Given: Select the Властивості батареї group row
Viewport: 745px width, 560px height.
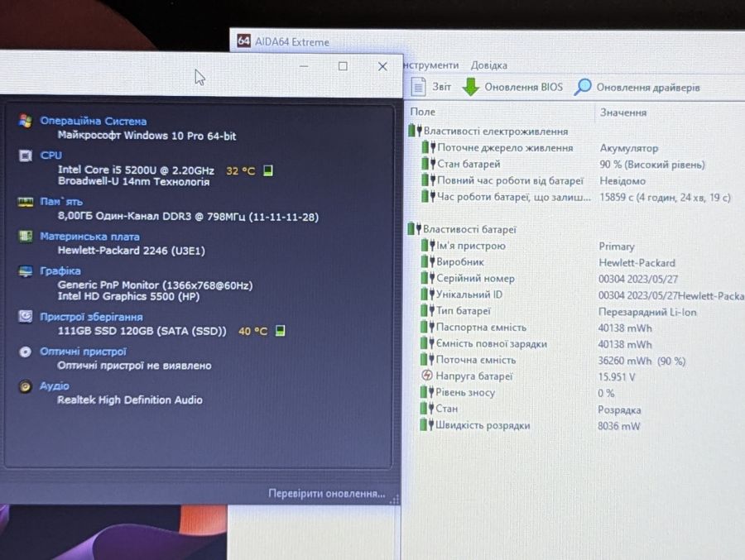Looking at the screenshot, I should point(462,229).
